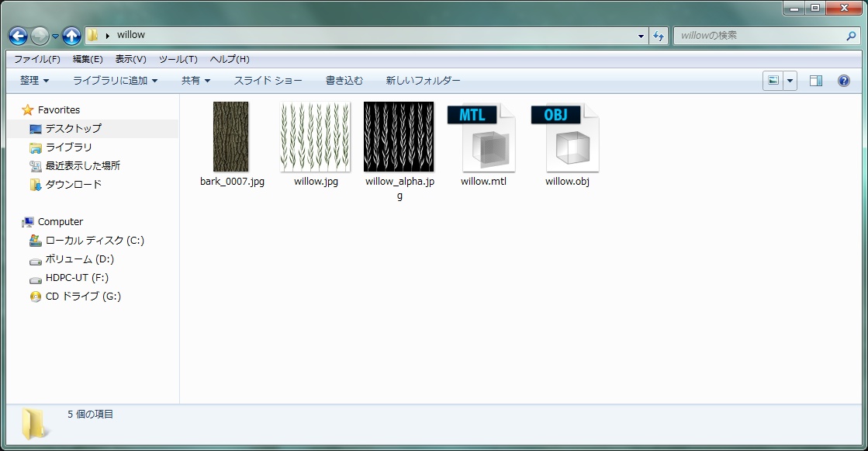Open ライブラリに追加 dropdown
The width and height of the screenshot is (868, 451).
coord(115,80)
